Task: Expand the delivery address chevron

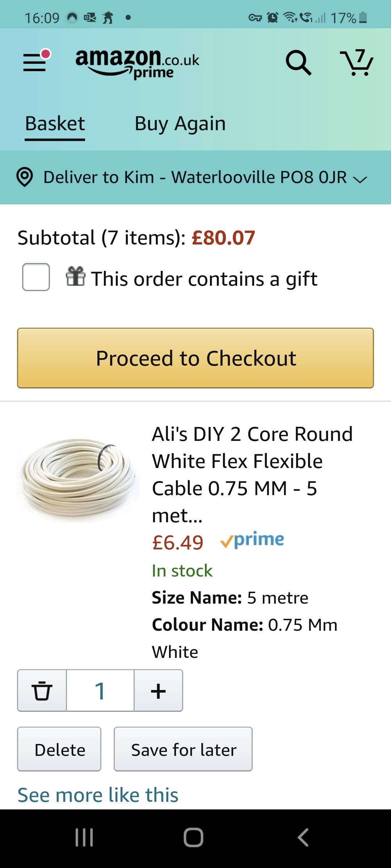Action: [x=360, y=179]
